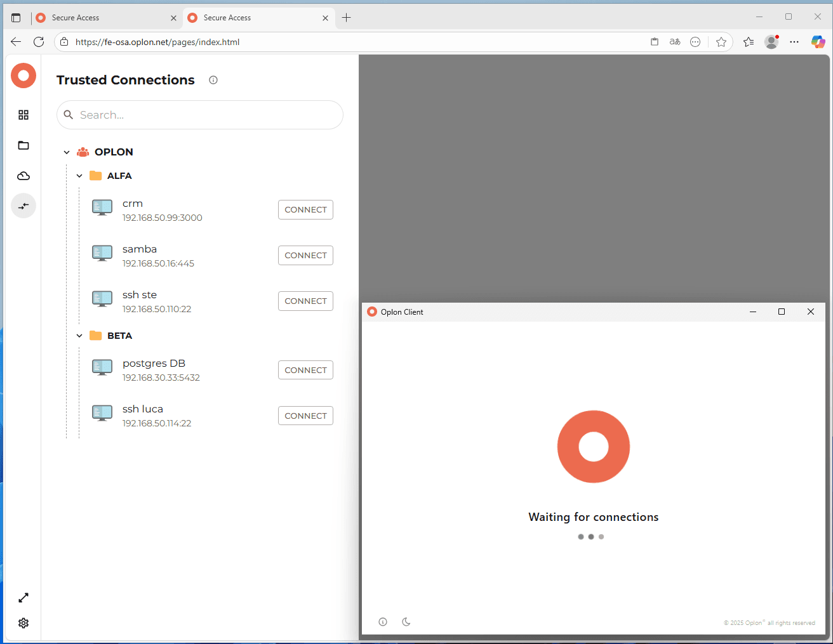
Task: Switch to the first Secure Access tab
Action: click(102, 18)
